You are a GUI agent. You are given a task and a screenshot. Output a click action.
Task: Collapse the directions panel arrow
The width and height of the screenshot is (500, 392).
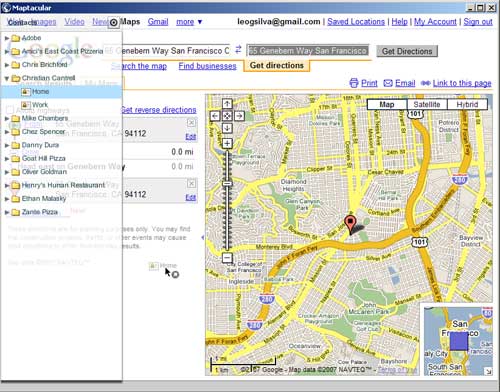[x=202, y=237]
